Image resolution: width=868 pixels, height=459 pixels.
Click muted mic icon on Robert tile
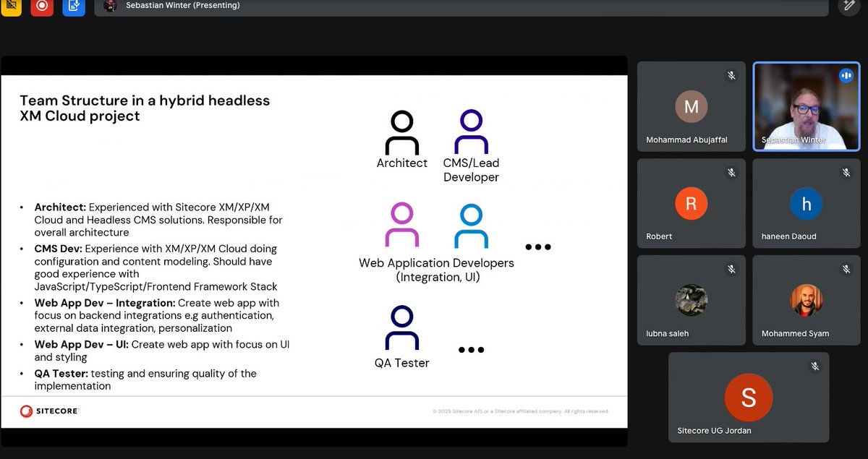pos(731,173)
